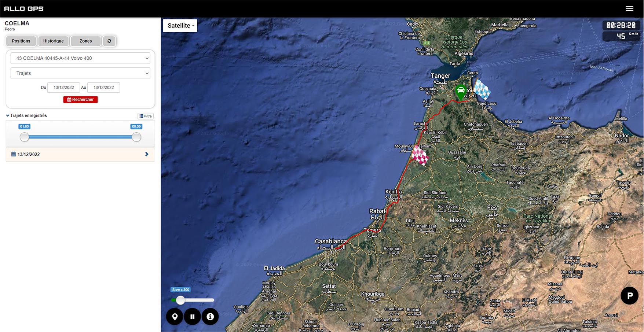
Task: Open the Zones tab
Action: point(86,41)
